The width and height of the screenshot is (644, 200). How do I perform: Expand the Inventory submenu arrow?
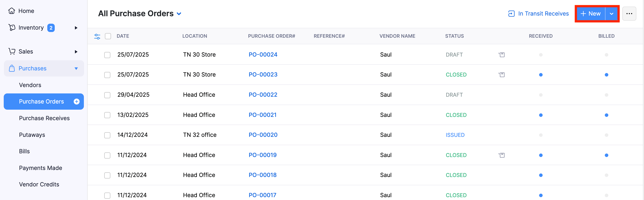click(x=76, y=28)
